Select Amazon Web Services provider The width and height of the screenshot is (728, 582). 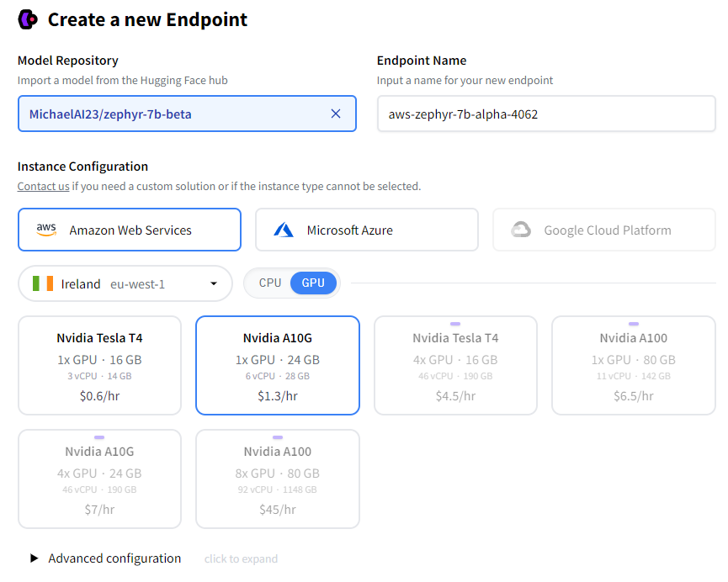130,230
